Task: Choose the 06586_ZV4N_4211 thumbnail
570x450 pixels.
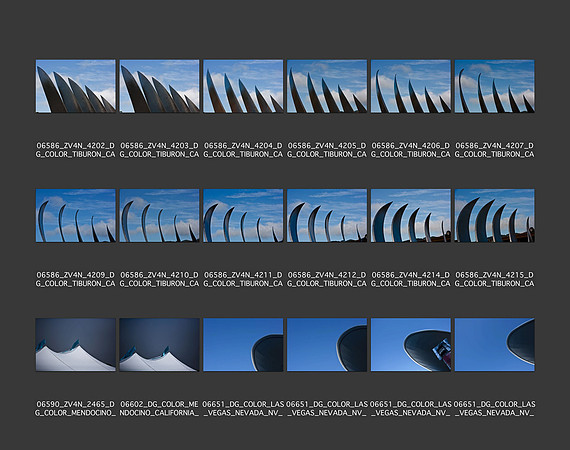Action: pyautogui.click(x=243, y=216)
